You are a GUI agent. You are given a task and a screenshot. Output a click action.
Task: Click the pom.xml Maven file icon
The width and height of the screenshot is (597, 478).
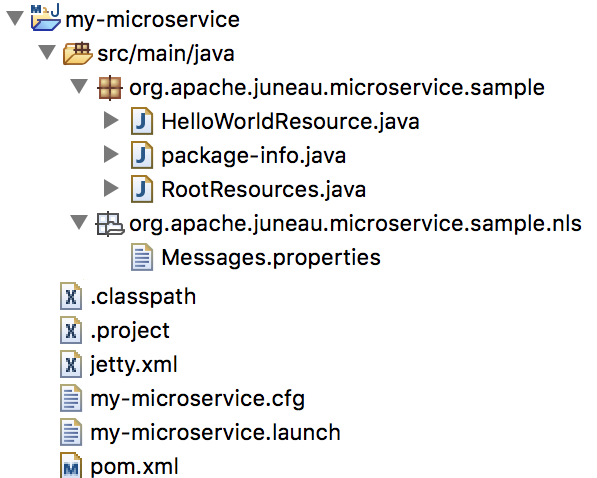pyautogui.click(x=71, y=465)
